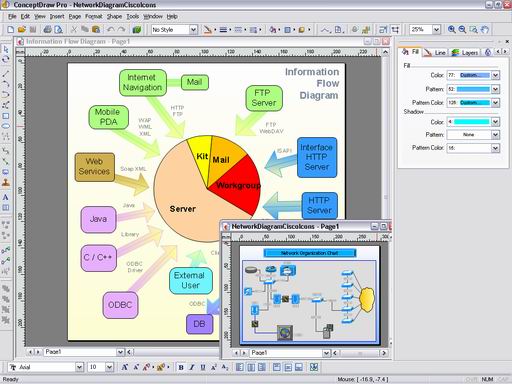Select the ODBC shape
The height and width of the screenshot is (384, 512).
click(120, 305)
